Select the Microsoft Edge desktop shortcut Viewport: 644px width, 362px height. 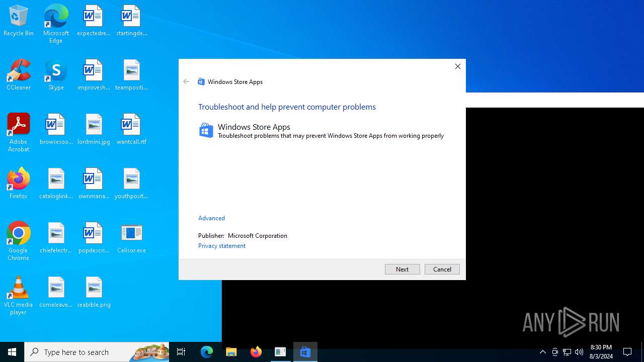(x=56, y=24)
